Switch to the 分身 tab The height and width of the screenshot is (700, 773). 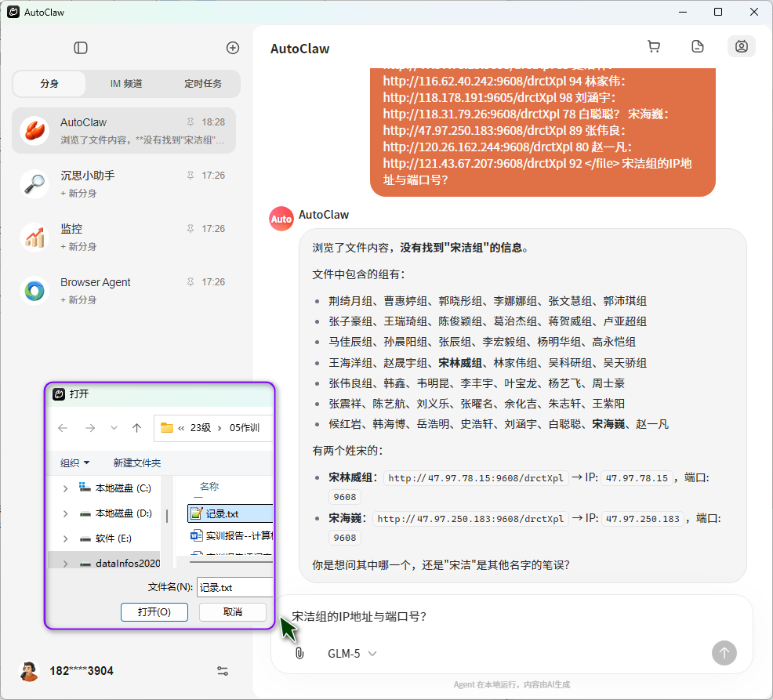tap(49, 83)
